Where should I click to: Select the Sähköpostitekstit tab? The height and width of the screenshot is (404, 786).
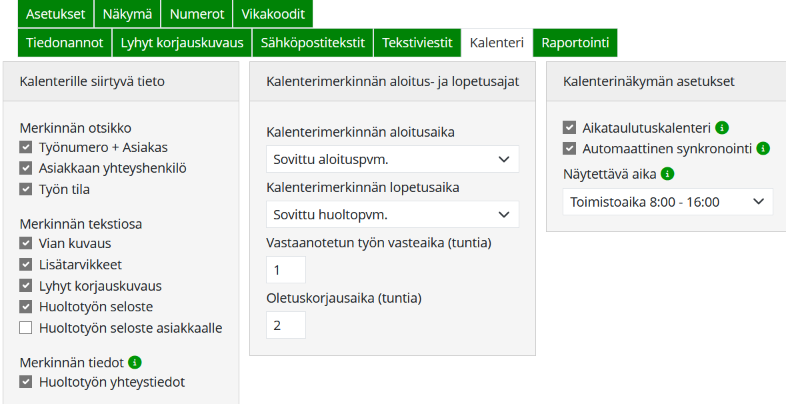pyautogui.click(x=311, y=42)
